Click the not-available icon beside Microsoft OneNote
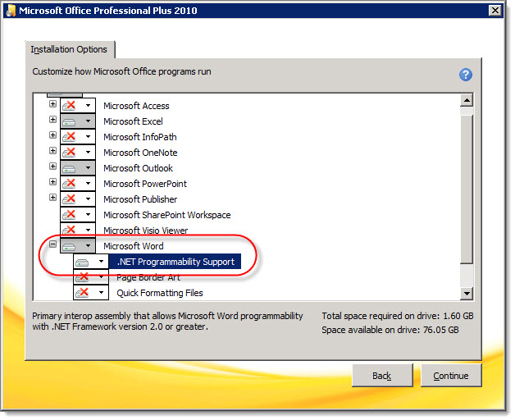This screenshot has width=515, height=420. [70, 153]
